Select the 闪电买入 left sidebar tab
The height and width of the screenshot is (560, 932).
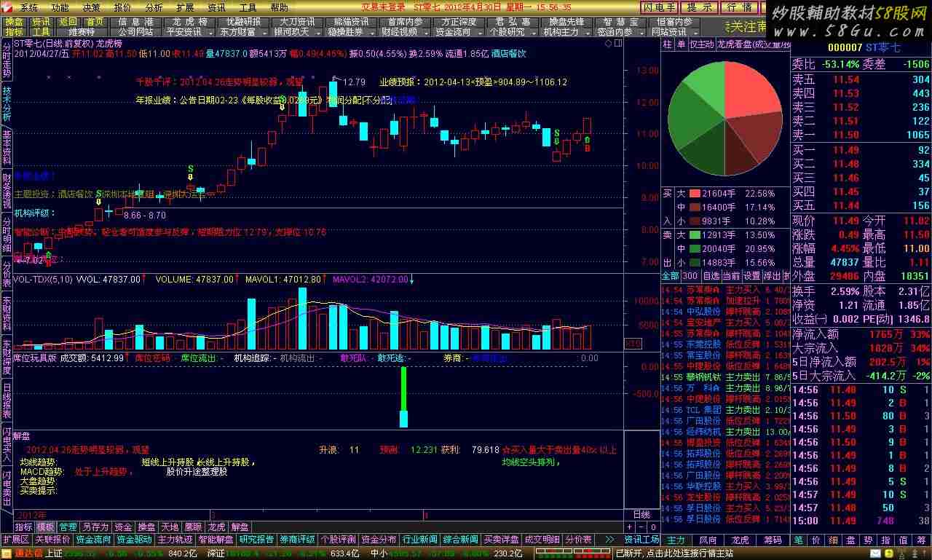[7, 446]
